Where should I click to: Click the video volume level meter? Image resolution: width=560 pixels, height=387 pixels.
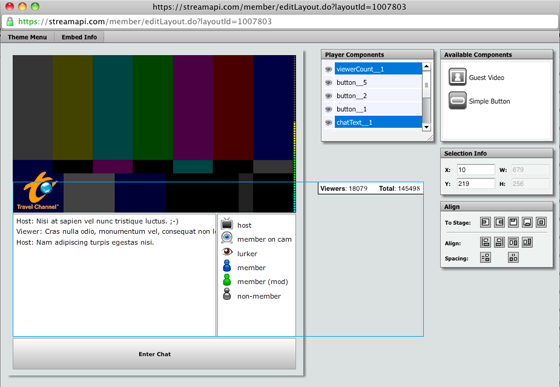294,134
